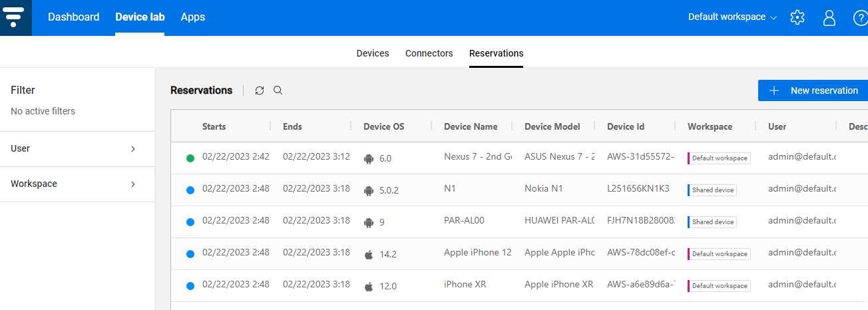
Task: Select the PAR-AL00 reservation row
Action: pos(466,222)
